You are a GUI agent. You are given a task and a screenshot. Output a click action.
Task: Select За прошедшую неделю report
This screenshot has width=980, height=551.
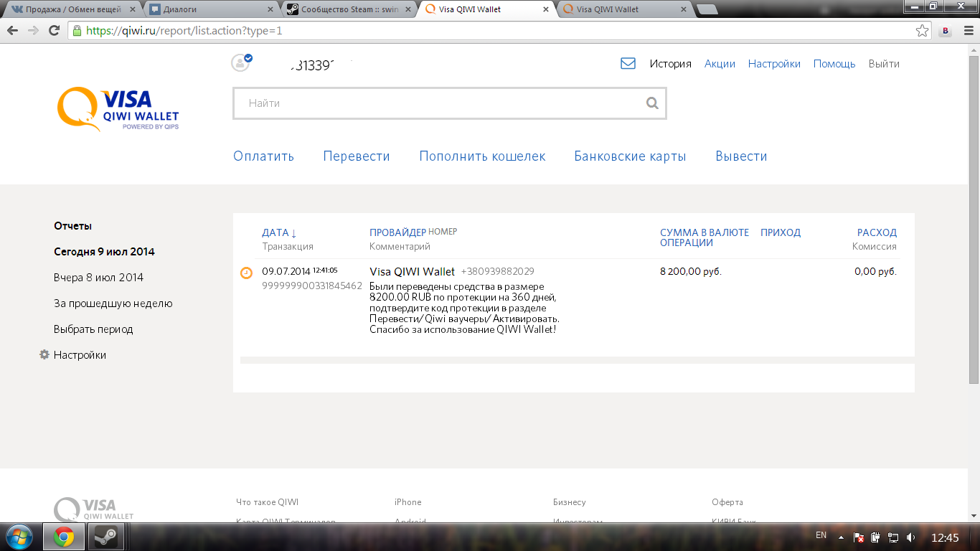pos(113,303)
